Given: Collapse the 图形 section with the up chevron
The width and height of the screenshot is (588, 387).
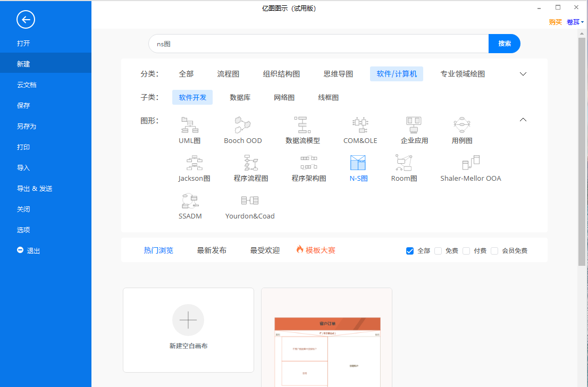Looking at the screenshot, I should click(x=523, y=120).
